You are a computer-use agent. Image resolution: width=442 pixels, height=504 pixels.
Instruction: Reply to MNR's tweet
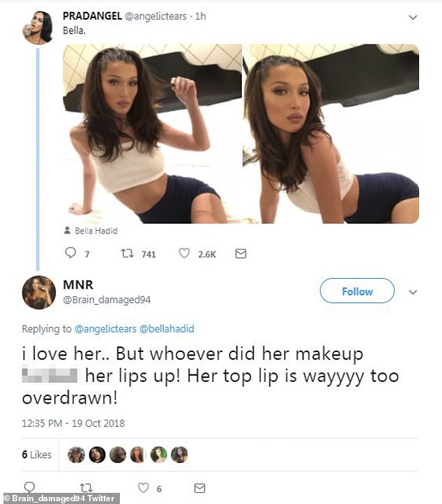29,488
